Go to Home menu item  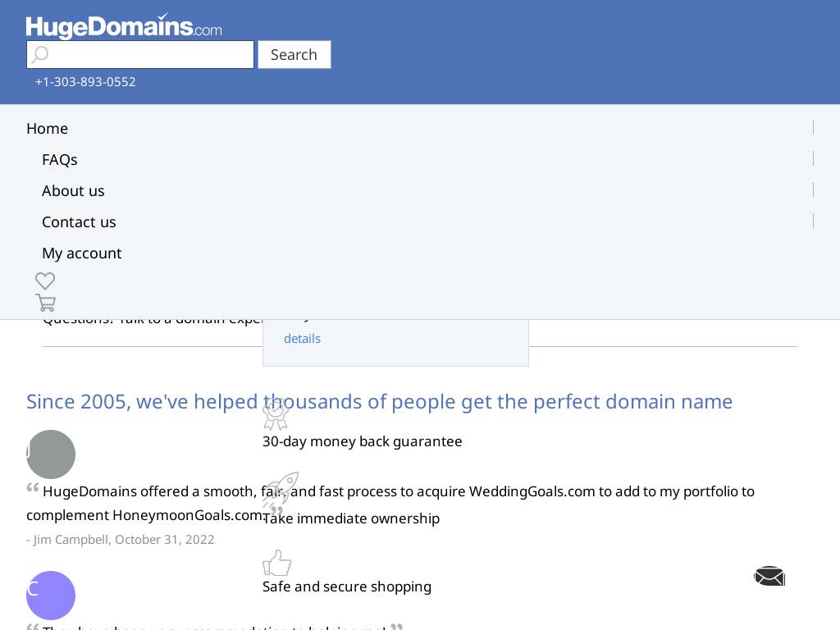[47, 129]
